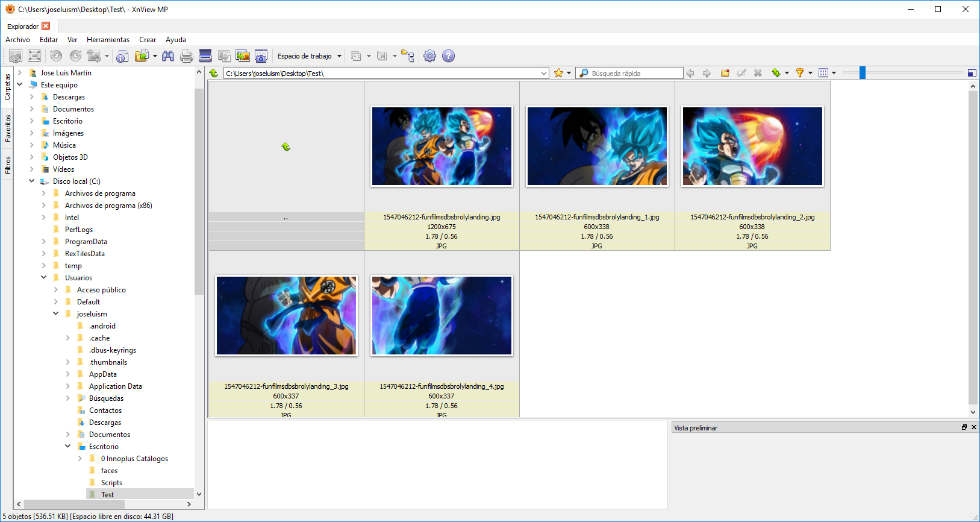Image resolution: width=980 pixels, height=522 pixels.
Task: Expand the AppData folder node
Action: pyautogui.click(x=68, y=374)
